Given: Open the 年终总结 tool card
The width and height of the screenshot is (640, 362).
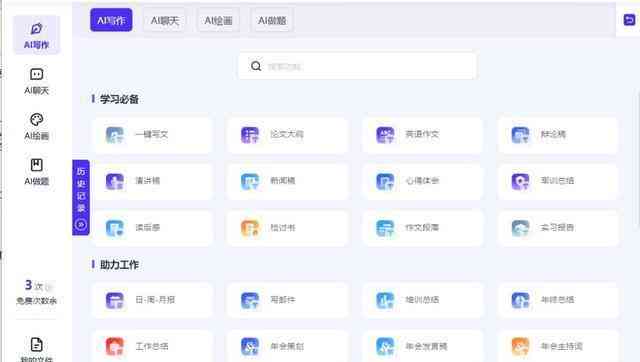Looking at the screenshot, I should (558, 300).
